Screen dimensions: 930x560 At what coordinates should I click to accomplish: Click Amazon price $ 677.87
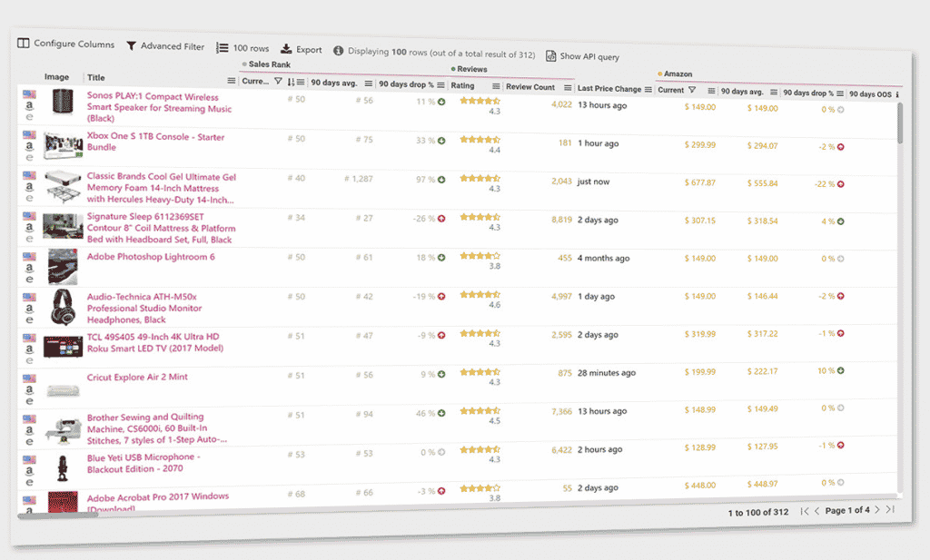pos(700,182)
